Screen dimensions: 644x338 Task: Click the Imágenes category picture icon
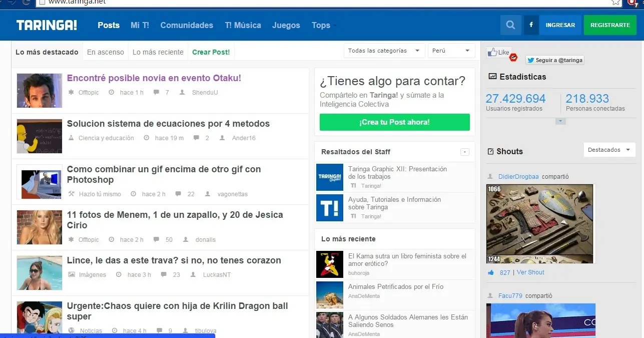pos(71,275)
